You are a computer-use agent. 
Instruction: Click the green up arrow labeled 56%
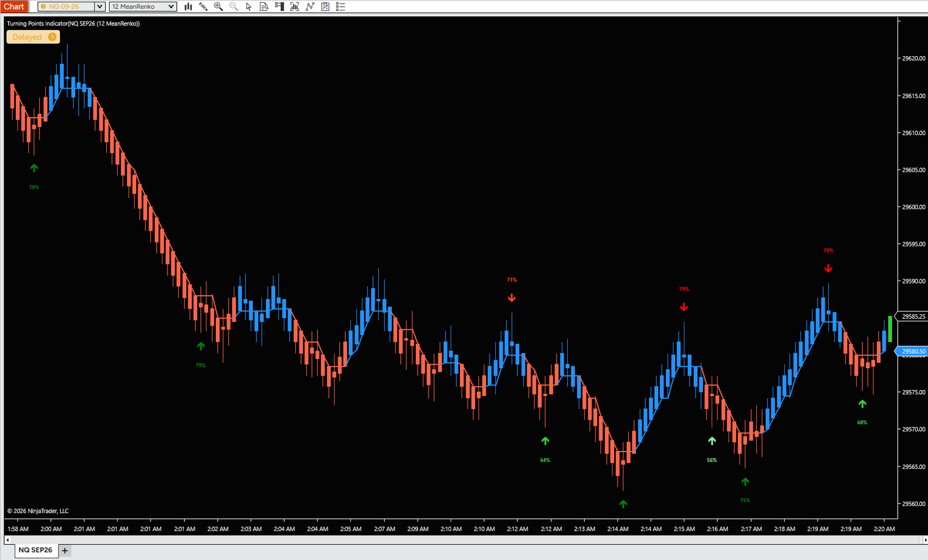[712, 441]
